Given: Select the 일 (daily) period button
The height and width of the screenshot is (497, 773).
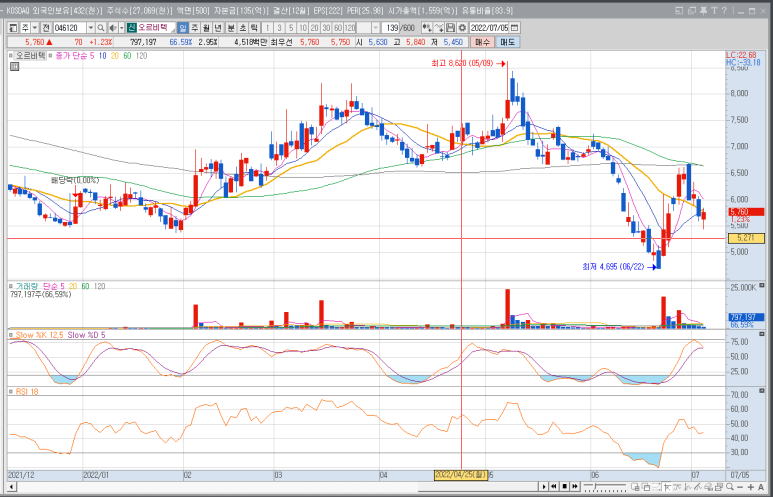Looking at the screenshot, I should 182,28.
